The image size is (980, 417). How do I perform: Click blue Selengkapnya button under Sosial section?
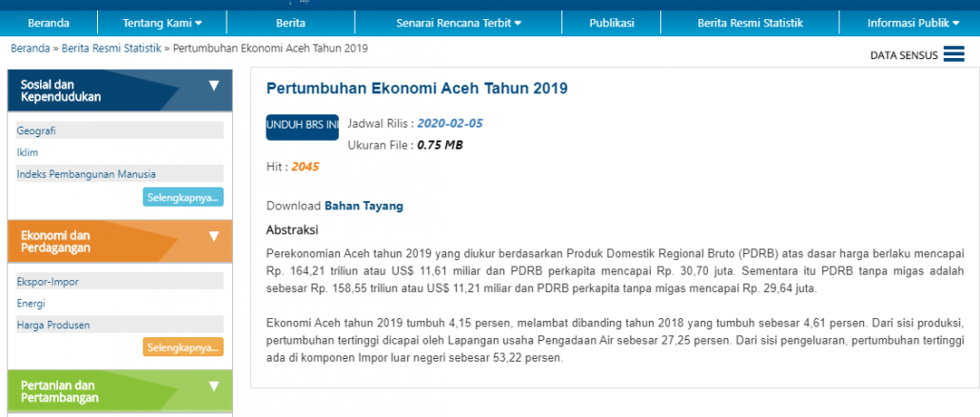pyautogui.click(x=183, y=197)
